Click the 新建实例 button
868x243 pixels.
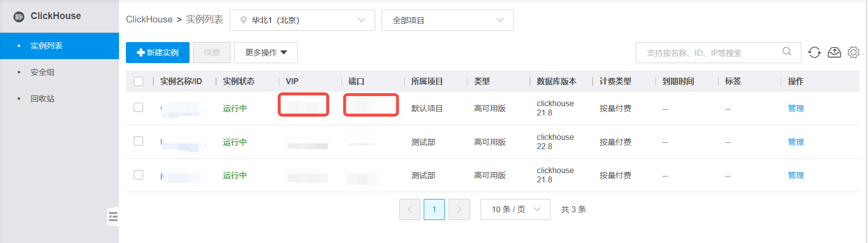tap(157, 52)
